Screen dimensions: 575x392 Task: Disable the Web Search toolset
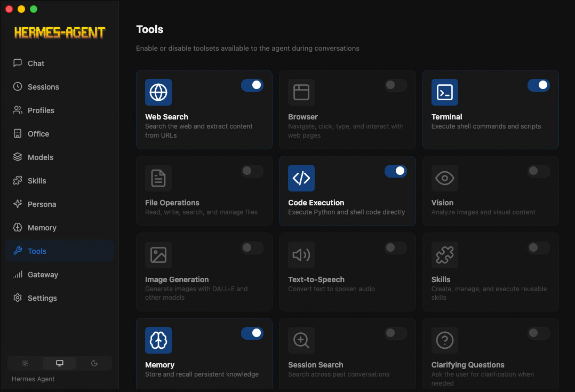pos(252,85)
